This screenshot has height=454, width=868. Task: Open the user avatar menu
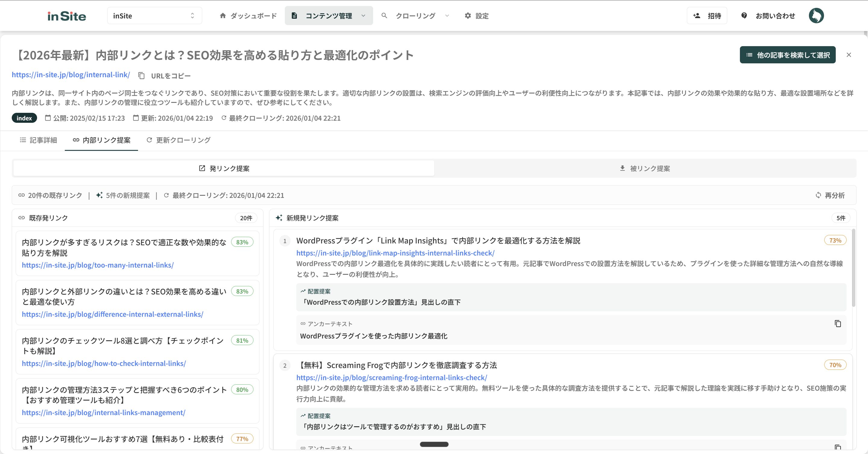[x=816, y=15]
